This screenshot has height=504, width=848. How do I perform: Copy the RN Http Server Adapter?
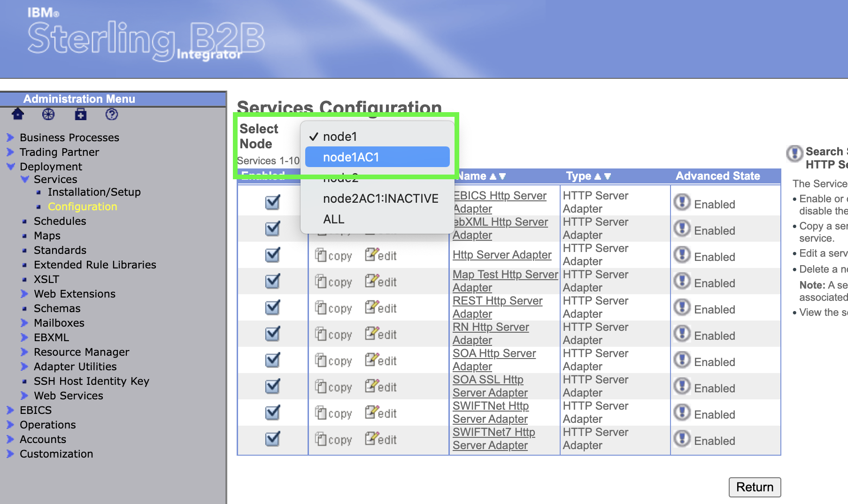tap(333, 334)
